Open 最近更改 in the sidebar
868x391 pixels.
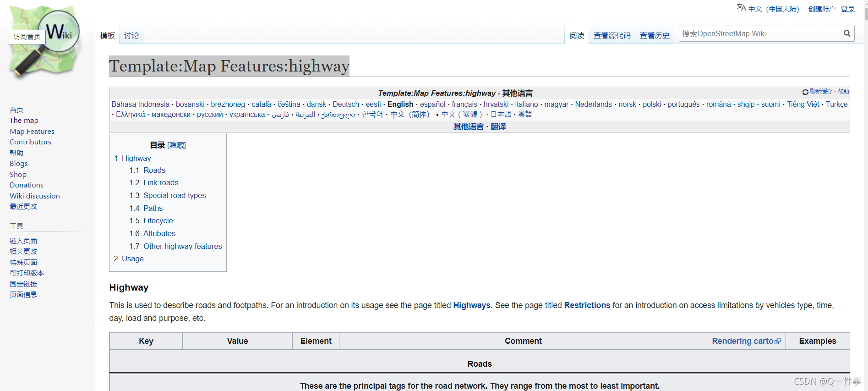point(23,206)
